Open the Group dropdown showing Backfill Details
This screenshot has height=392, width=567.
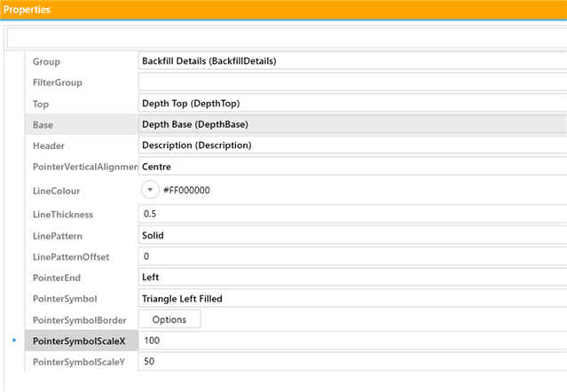(352, 61)
